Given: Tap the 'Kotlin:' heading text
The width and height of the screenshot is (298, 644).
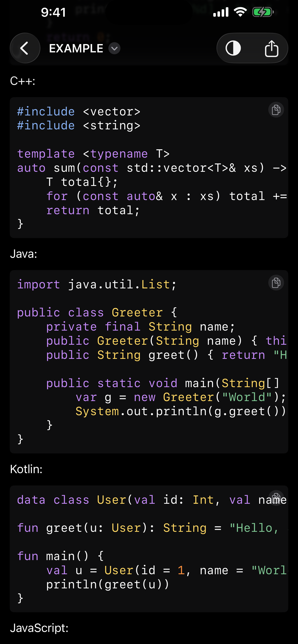Looking at the screenshot, I should (26, 469).
